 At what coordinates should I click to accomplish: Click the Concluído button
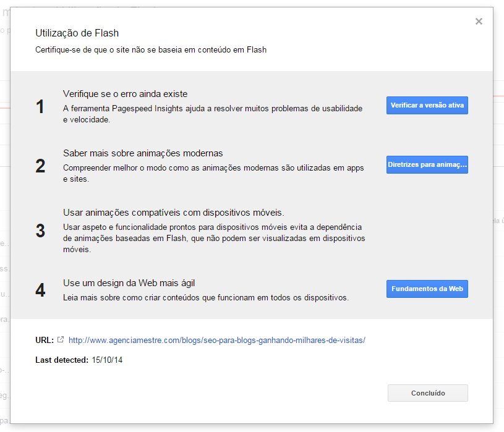427,393
